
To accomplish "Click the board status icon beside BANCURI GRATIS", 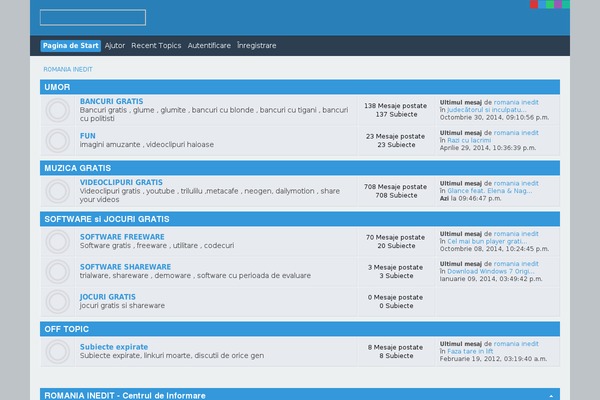I will click(x=58, y=110).
